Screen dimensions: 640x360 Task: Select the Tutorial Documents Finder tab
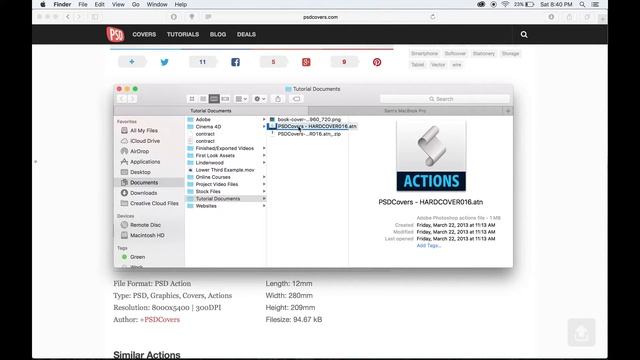[x=211, y=111]
